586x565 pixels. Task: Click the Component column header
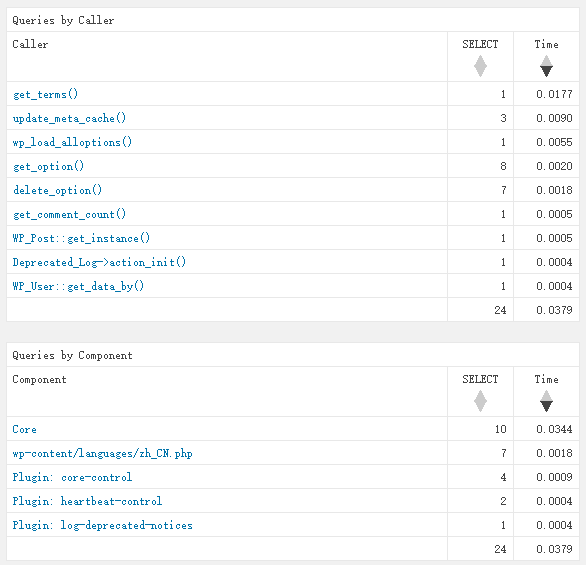[x=39, y=379]
